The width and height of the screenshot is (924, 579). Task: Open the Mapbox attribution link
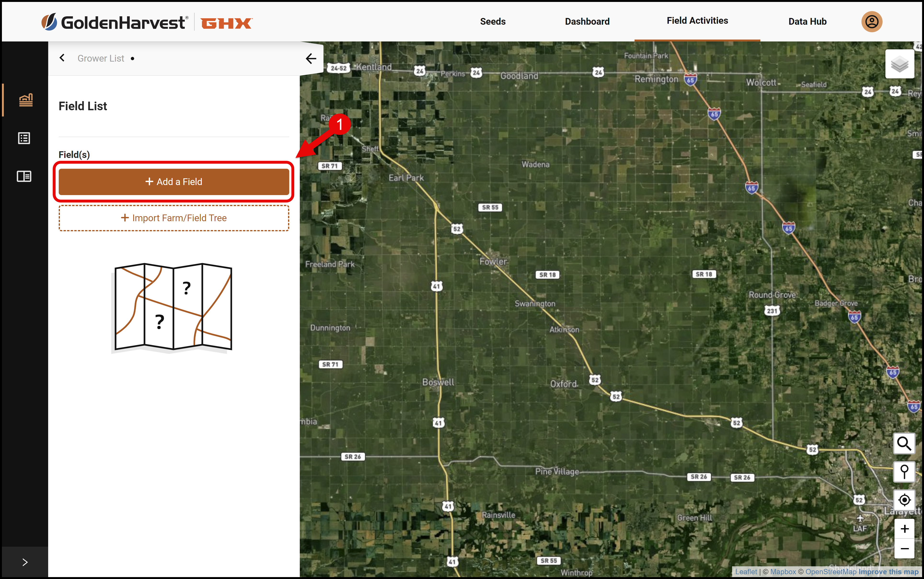click(x=783, y=571)
